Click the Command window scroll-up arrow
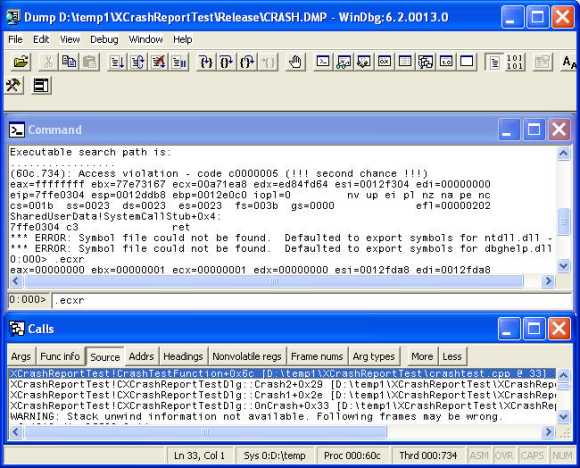This screenshot has width=580, height=468. point(563,154)
